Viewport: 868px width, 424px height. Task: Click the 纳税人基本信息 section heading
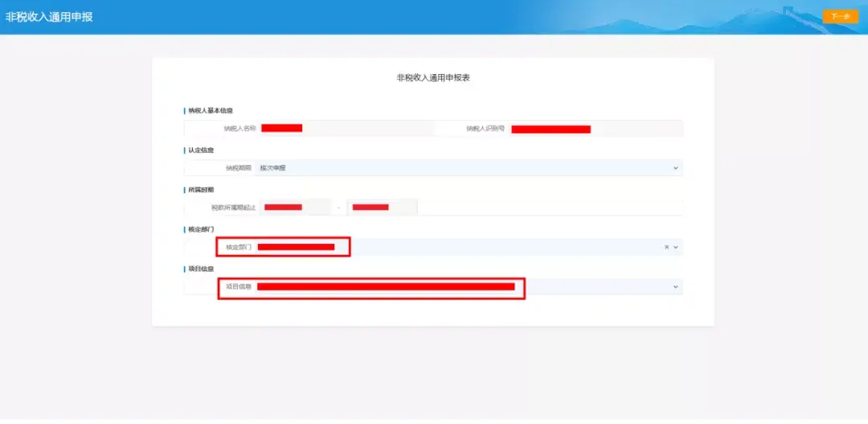211,110
